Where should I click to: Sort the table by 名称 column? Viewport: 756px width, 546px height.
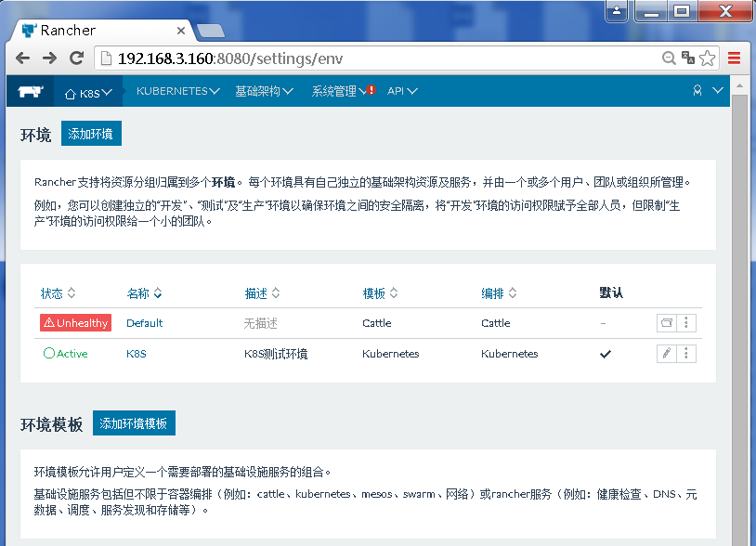(x=144, y=293)
